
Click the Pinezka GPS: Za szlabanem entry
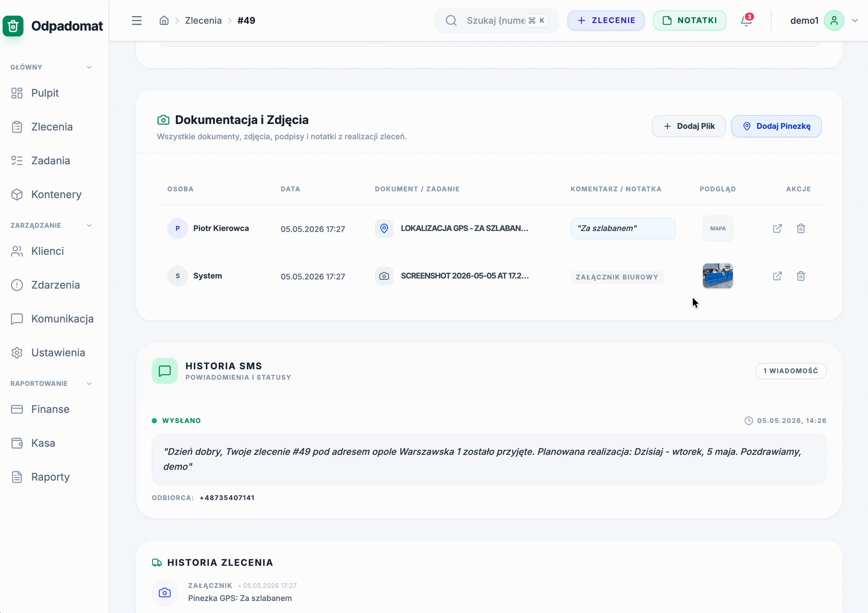pyautogui.click(x=240, y=598)
